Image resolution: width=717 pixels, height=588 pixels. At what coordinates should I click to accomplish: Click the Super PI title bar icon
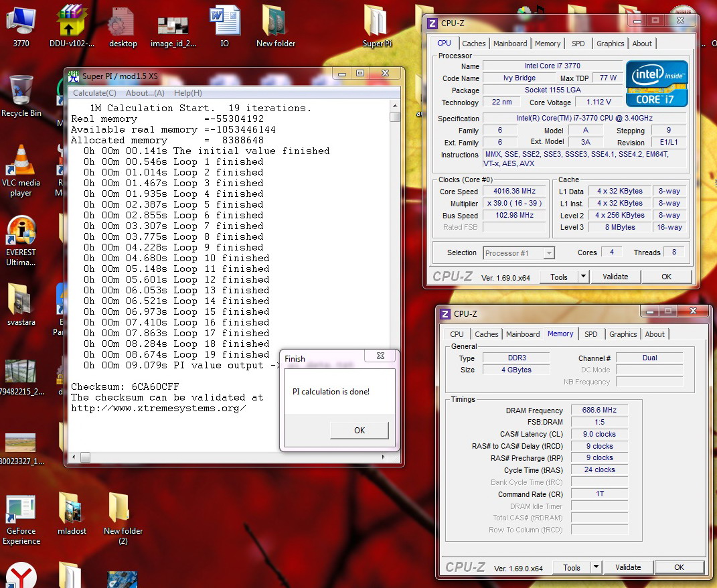(74, 76)
